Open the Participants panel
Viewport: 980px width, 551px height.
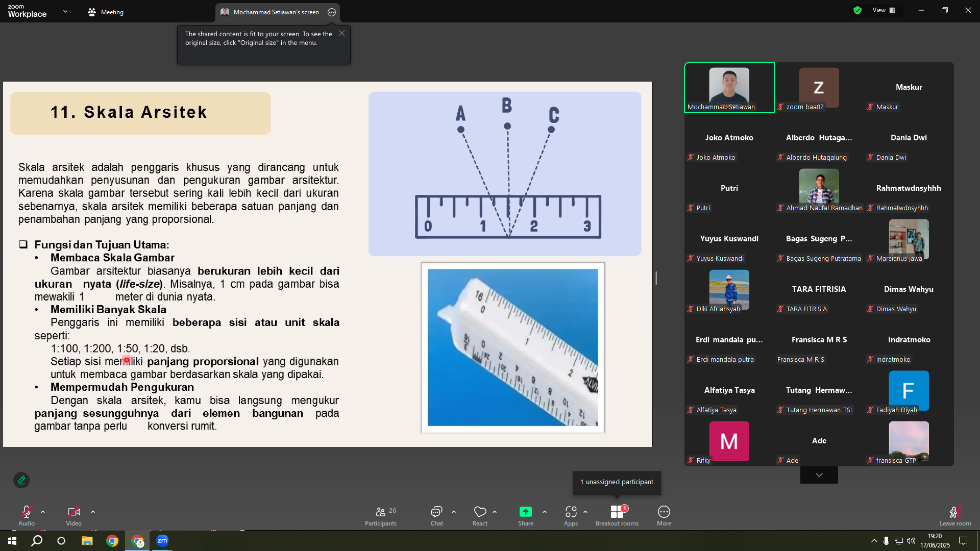point(381,515)
